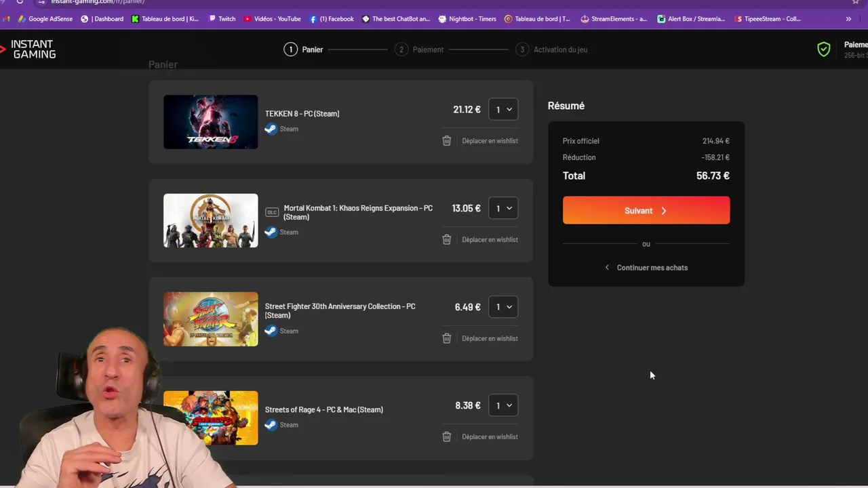Click the Streets of Rage price 8.38 €
This screenshot has width=868, height=488.
click(x=468, y=405)
